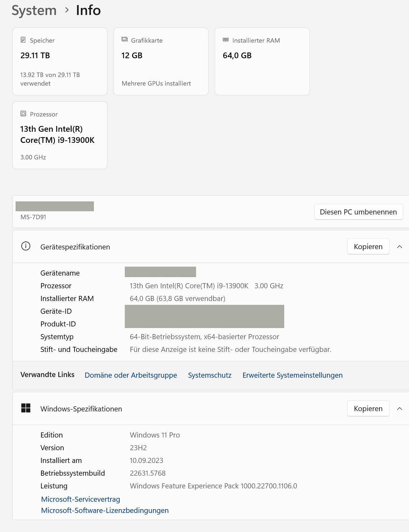Open the Grafikkarte 12 GB card

161,61
